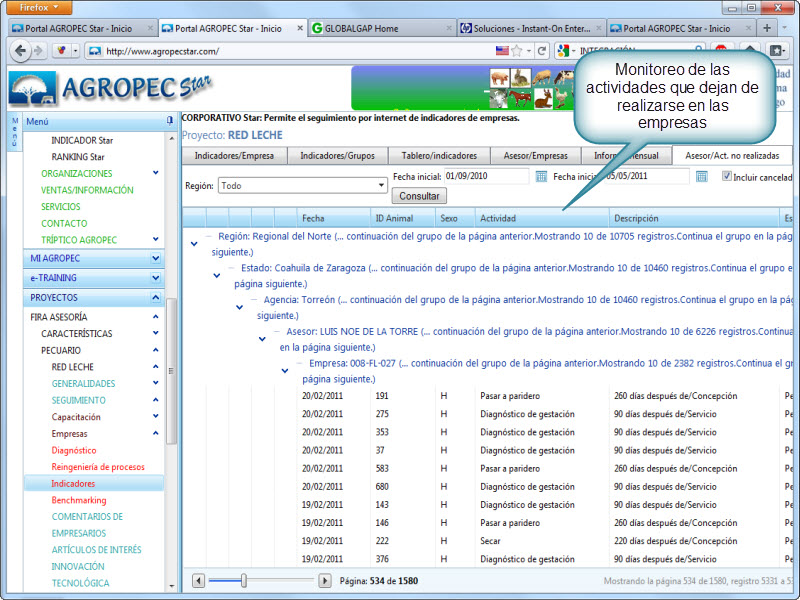
Task: Expand the TRÍPTICO AGROPEC submenu chevron
Action: click(156, 239)
